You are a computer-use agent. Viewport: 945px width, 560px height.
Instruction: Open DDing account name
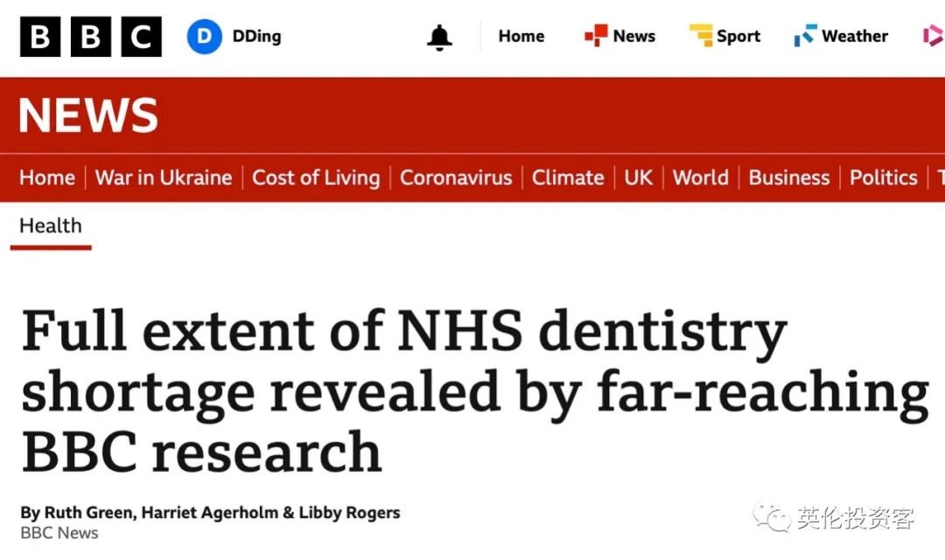[256, 36]
